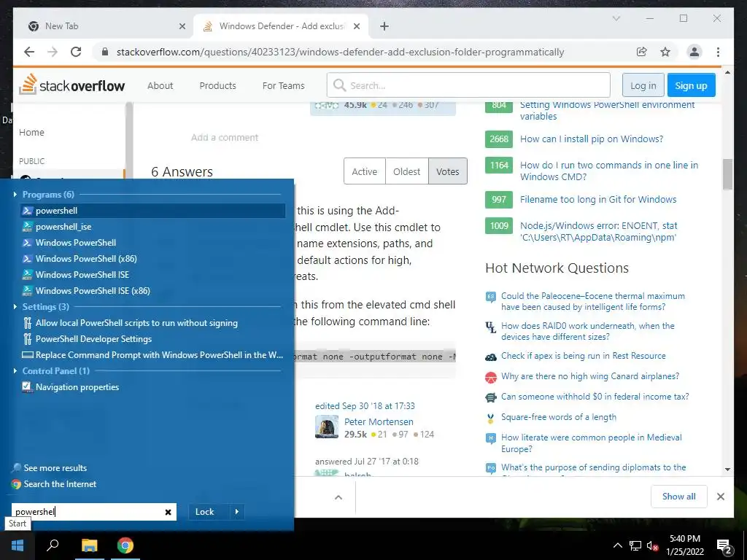Collapse the Control Panel (1) group
The width and height of the screenshot is (747, 560).
(x=15, y=370)
